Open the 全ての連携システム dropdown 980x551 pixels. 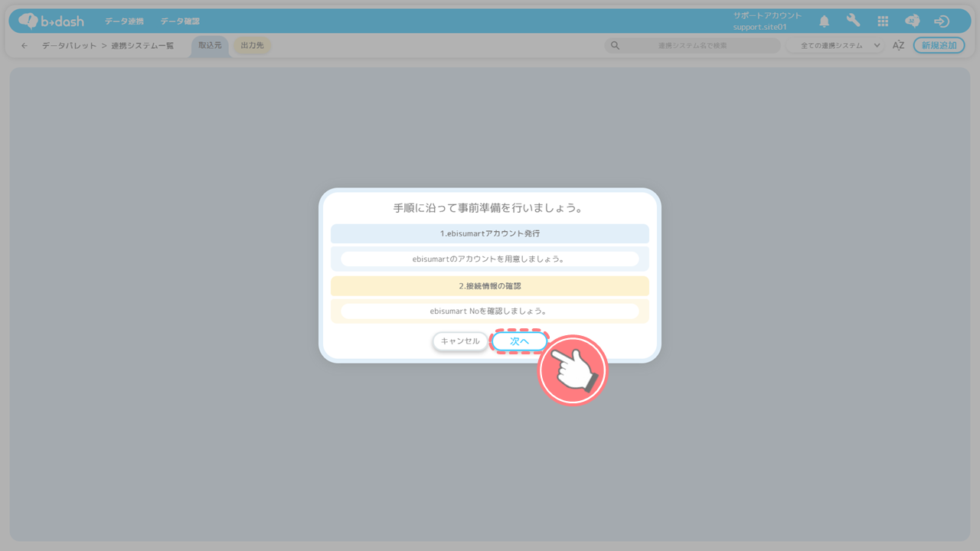point(836,46)
